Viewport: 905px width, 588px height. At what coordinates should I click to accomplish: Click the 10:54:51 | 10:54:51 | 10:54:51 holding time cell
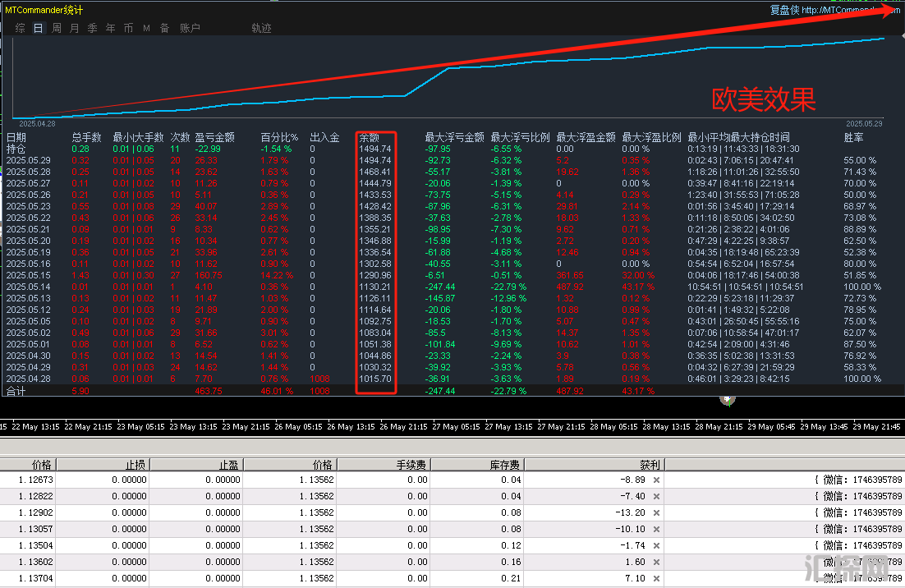tap(743, 287)
